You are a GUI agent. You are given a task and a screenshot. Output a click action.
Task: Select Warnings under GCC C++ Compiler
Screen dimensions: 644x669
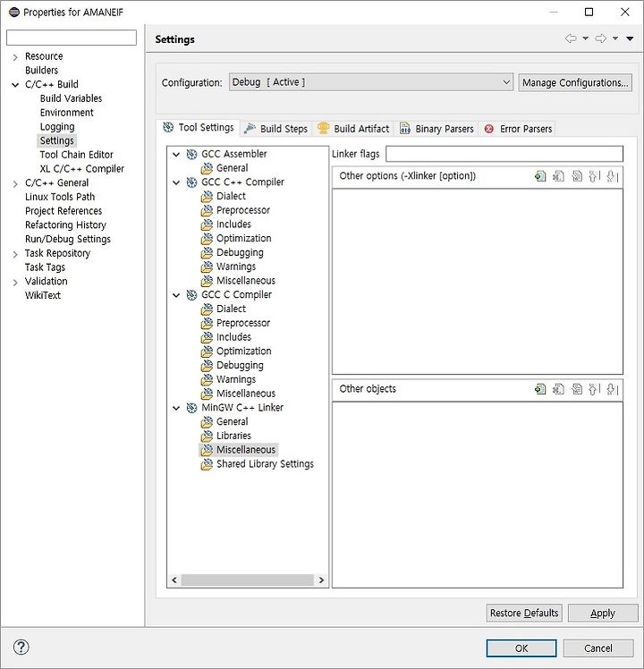click(x=236, y=267)
